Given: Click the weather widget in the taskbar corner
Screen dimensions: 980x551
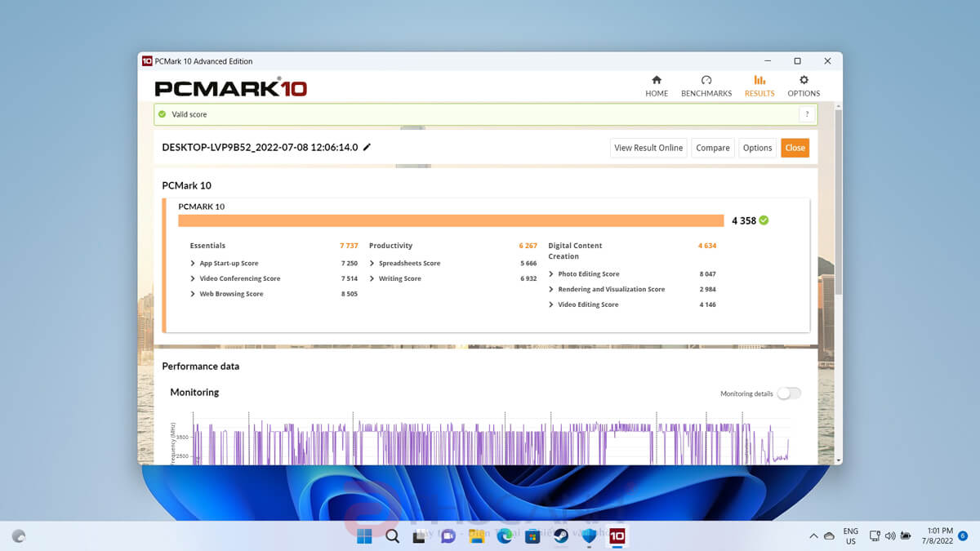Looking at the screenshot, I should tap(19, 536).
